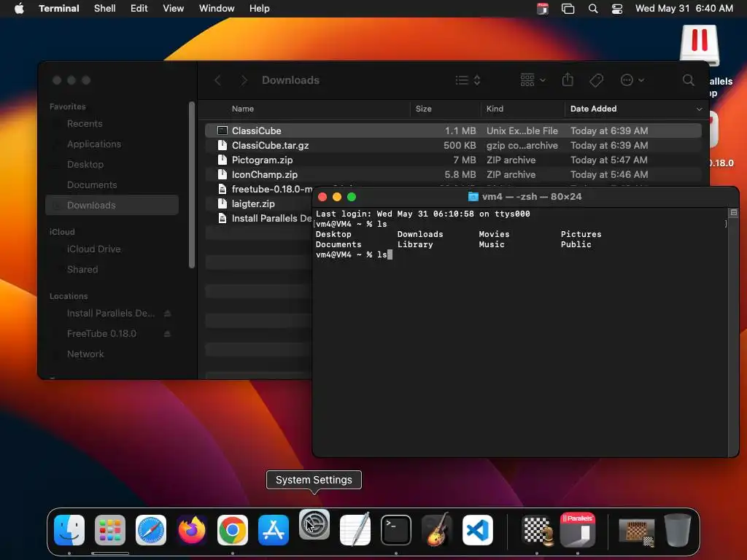Launch Visual Studio Code from the Dock
Viewport: 747px width, 560px height.
477,529
